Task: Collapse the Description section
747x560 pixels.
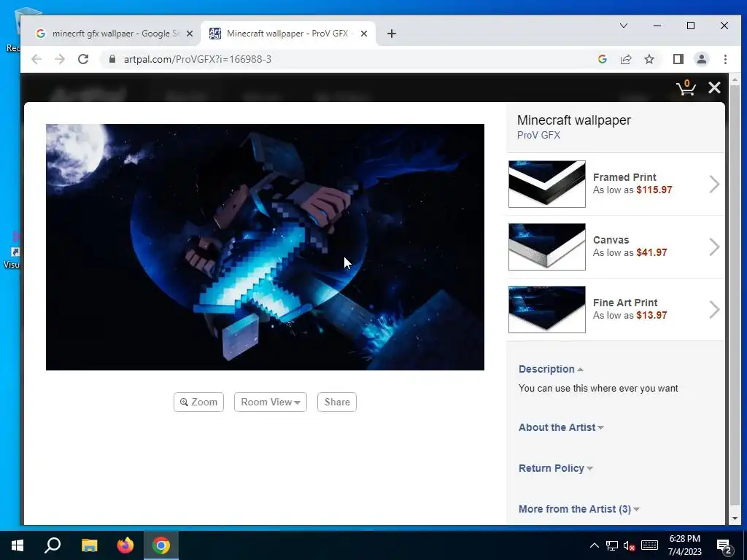Action: pos(551,369)
